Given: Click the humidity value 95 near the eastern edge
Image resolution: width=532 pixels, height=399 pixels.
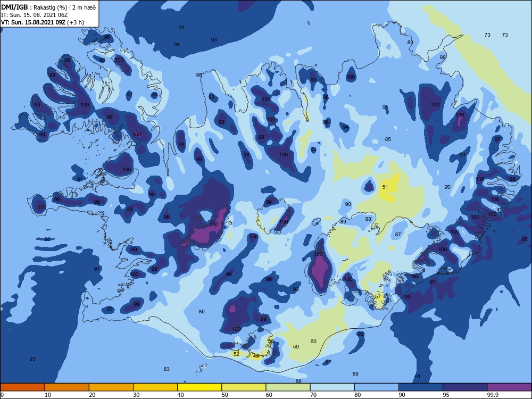Looking at the screenshot, I should pyautogui.click(x=525, y=239).
